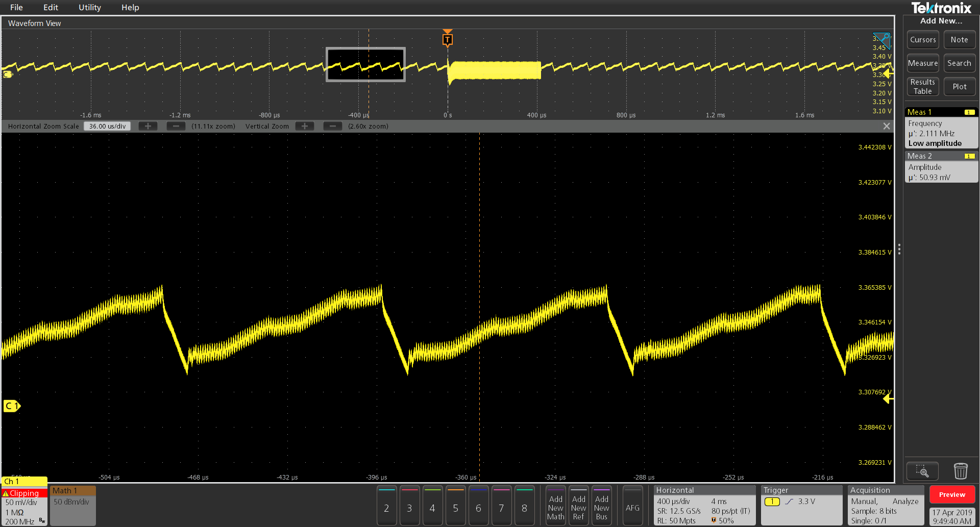
Task: Enable channel 5
Action: [455, 505]
